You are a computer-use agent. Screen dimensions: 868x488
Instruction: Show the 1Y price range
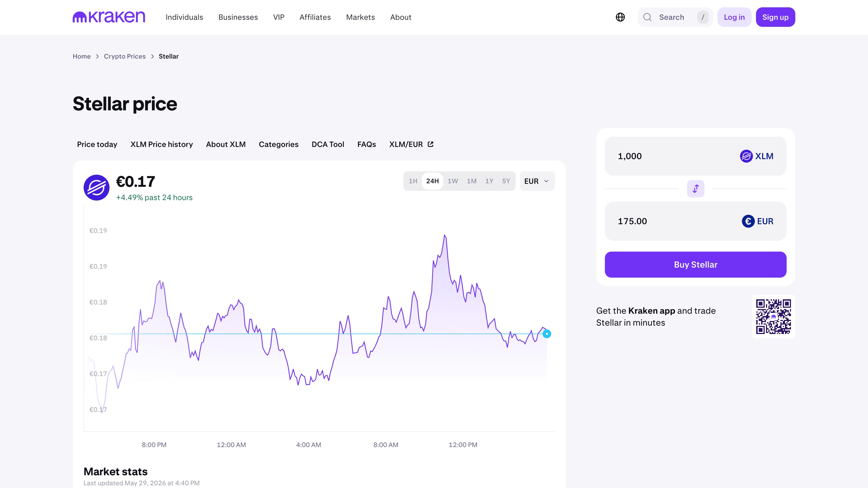pyautogui.click(x=489, y=181)
